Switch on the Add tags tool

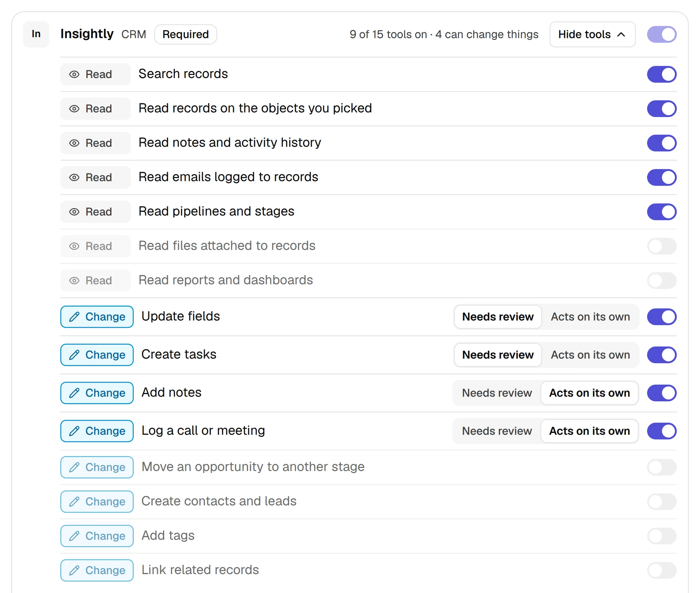tap(661, 536)
